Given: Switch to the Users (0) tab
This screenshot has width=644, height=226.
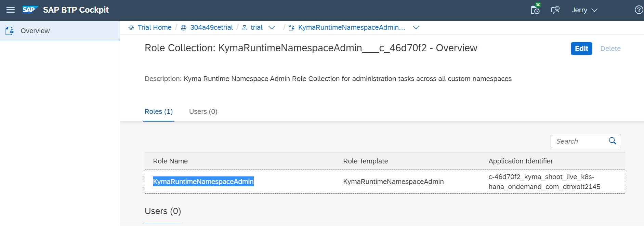Looking at the screenshot, I should 203,111.
